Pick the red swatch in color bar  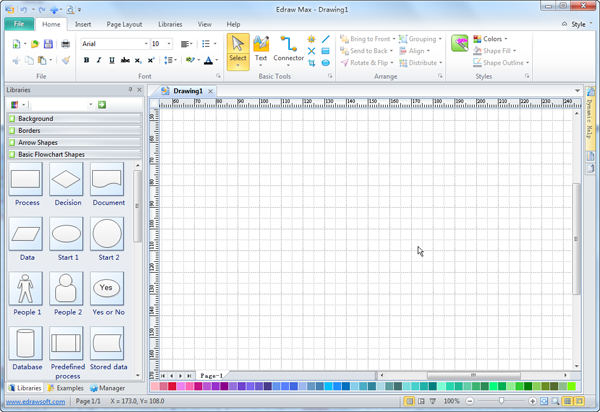174,387
